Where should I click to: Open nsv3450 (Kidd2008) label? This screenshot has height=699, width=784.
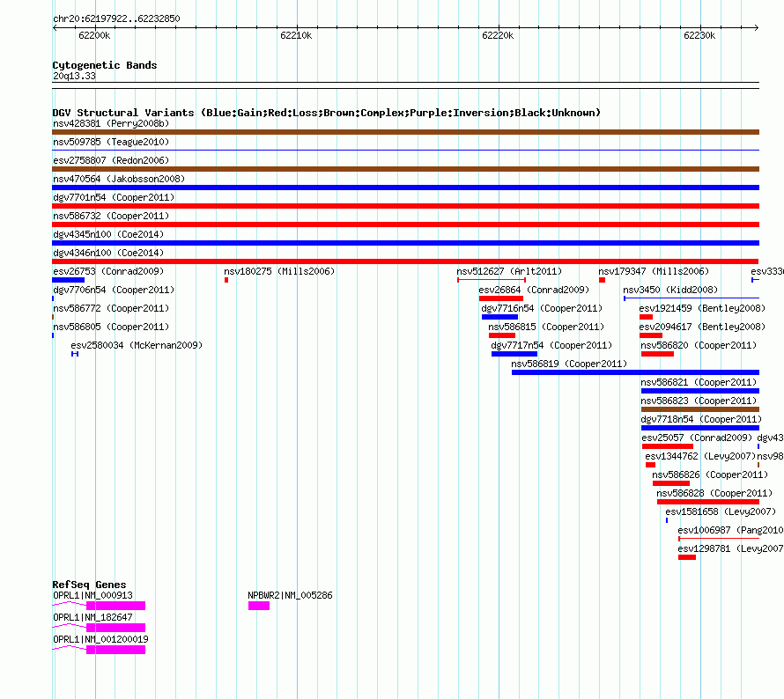(670, 290)
